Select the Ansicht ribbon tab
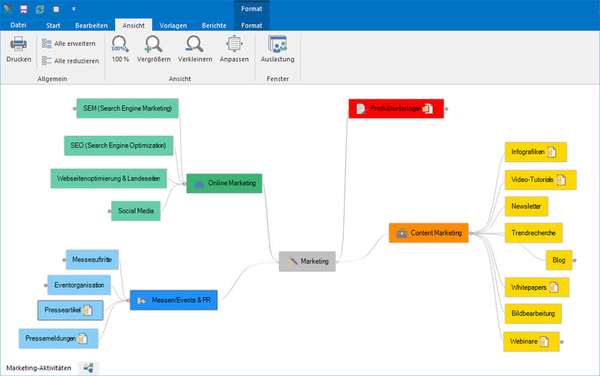The image size is (600, 376). [x=134, y=26]
